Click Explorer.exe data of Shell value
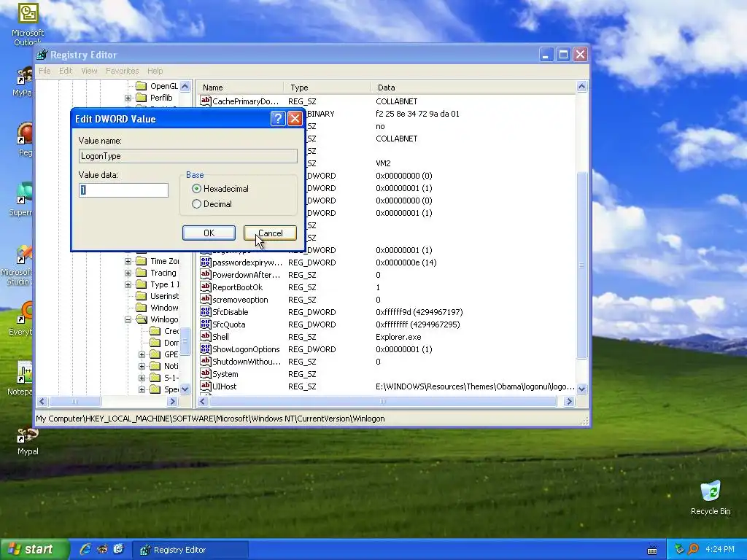 click(x=398, y=337)
